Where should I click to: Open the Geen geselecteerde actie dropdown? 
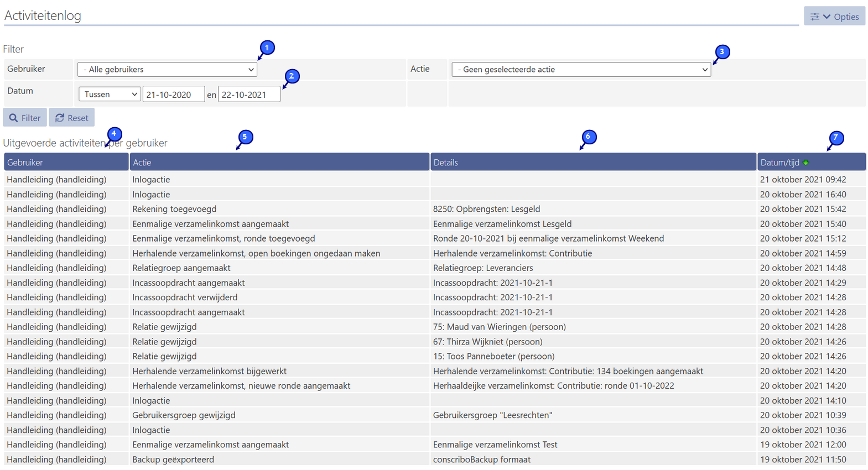point(581,70)
